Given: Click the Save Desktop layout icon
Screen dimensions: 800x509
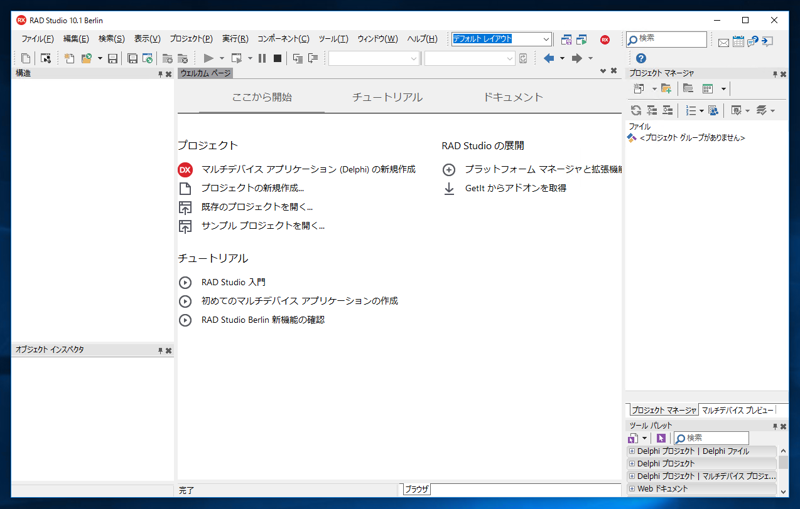Looking at the screenshot, I should 566,39.
